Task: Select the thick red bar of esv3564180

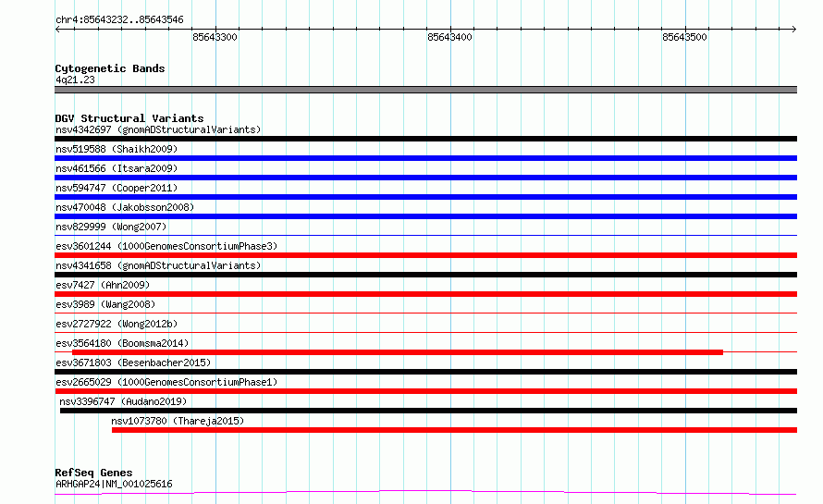Action: [x=398, y=352]
